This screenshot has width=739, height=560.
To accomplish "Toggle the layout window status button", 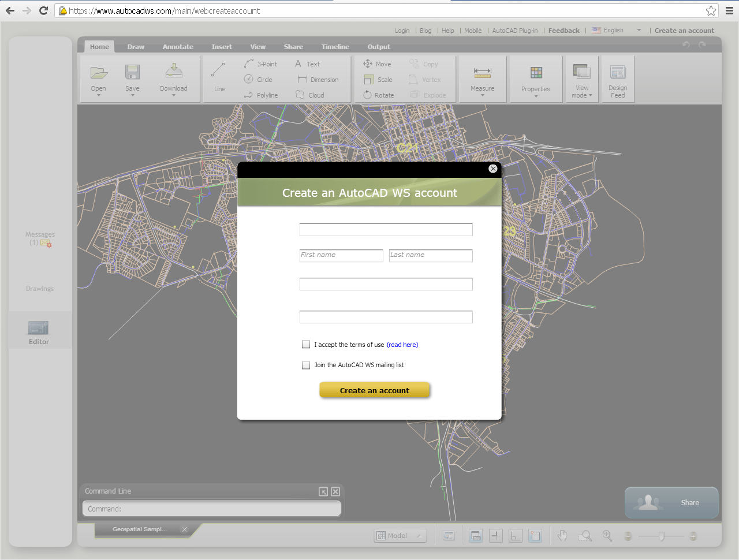I will [x=475, y=536].
